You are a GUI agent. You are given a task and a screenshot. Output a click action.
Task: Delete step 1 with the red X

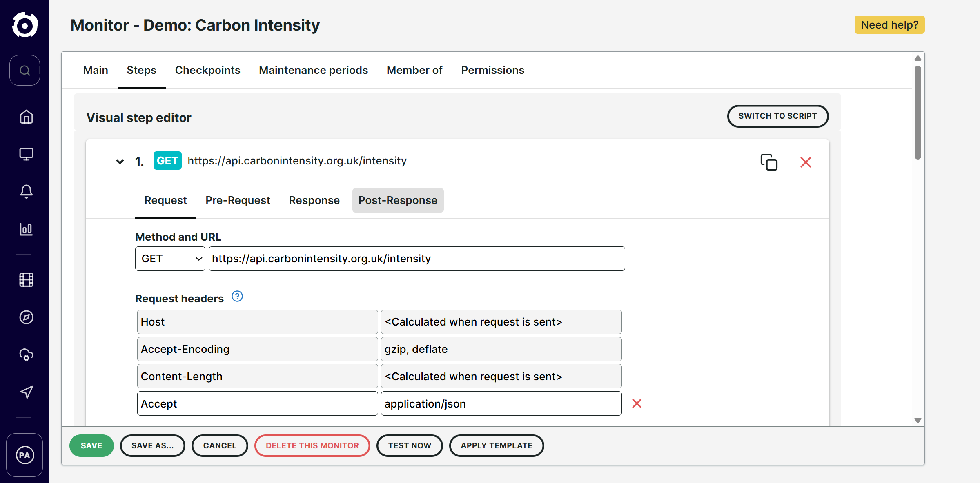[806, 162]
